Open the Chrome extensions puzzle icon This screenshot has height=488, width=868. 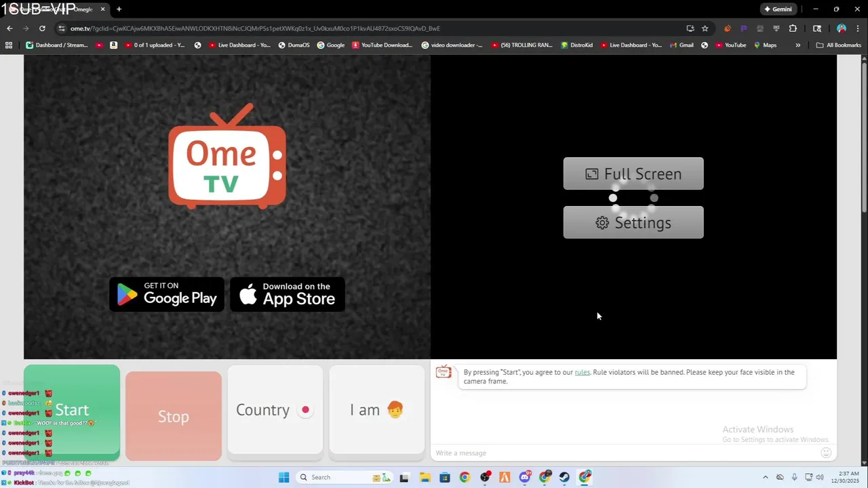point(793,28)
